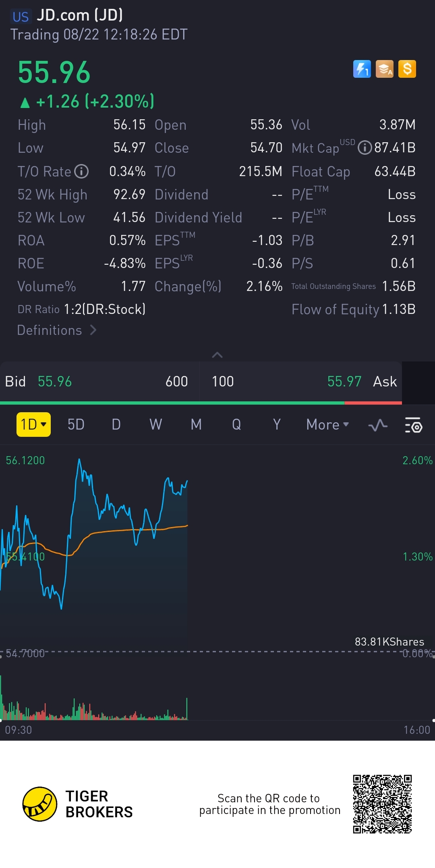The image size is (435, 868).
Task: Tap the Bid price 55.96
Action: pos(55,382)
